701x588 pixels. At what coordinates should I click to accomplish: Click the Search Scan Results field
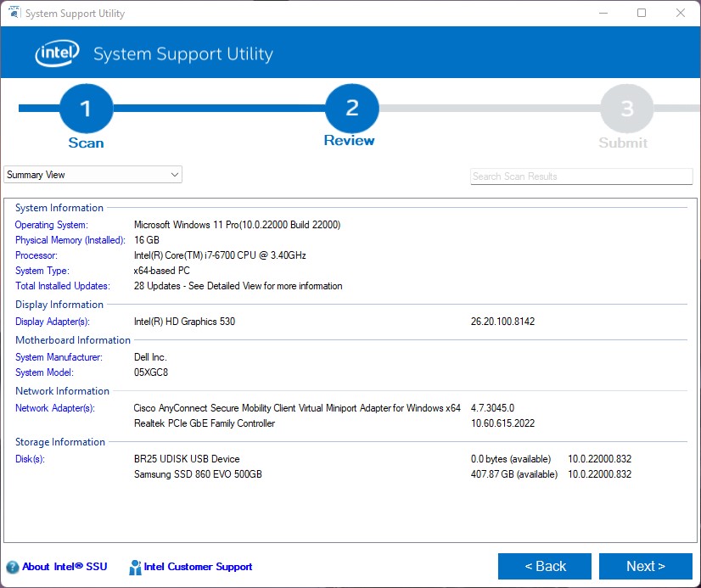click(x=581, y=176)
